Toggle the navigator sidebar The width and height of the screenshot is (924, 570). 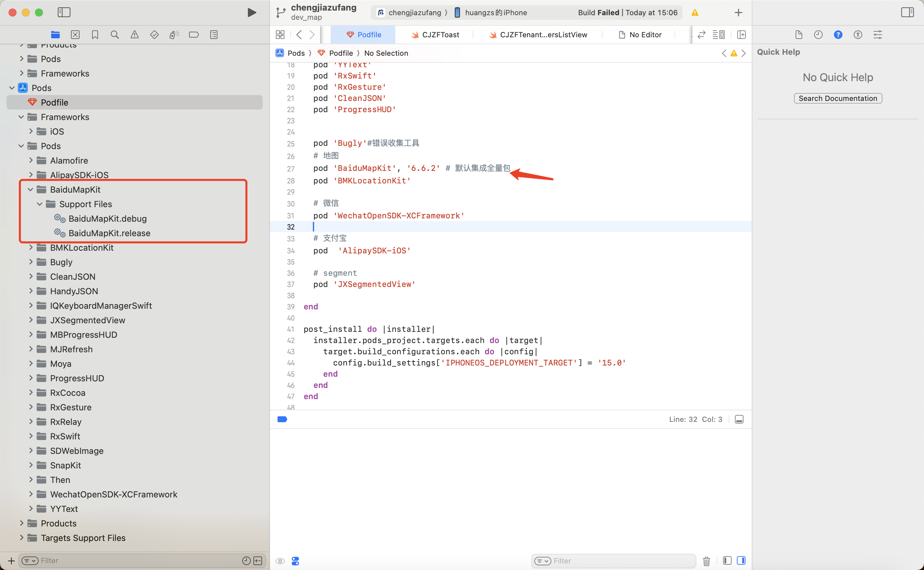(64, 13)
